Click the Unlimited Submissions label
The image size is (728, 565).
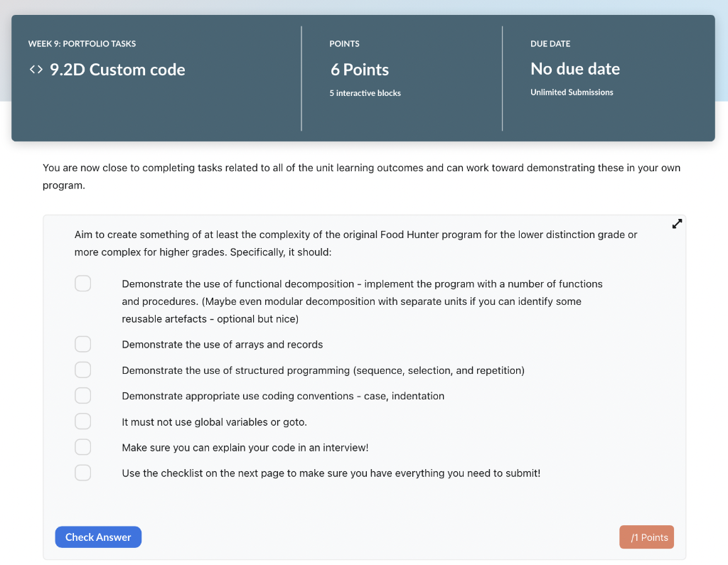572,92
